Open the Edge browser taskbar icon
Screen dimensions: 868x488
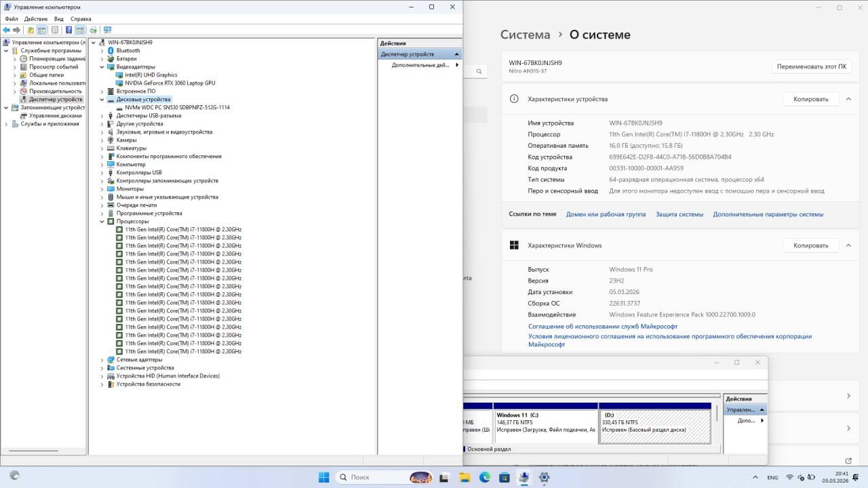coord(485,477)
